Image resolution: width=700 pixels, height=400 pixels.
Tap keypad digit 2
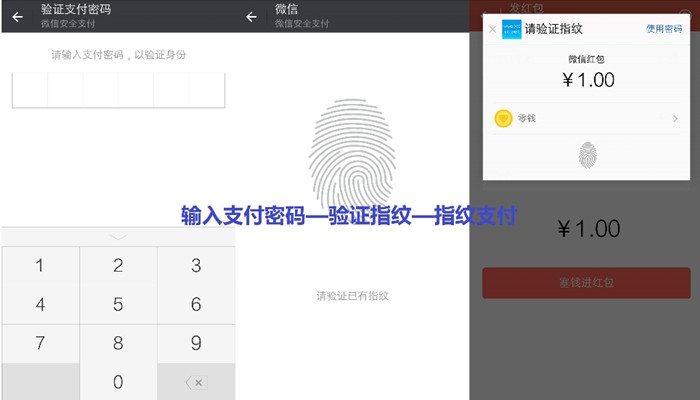[x=118, y=266]
